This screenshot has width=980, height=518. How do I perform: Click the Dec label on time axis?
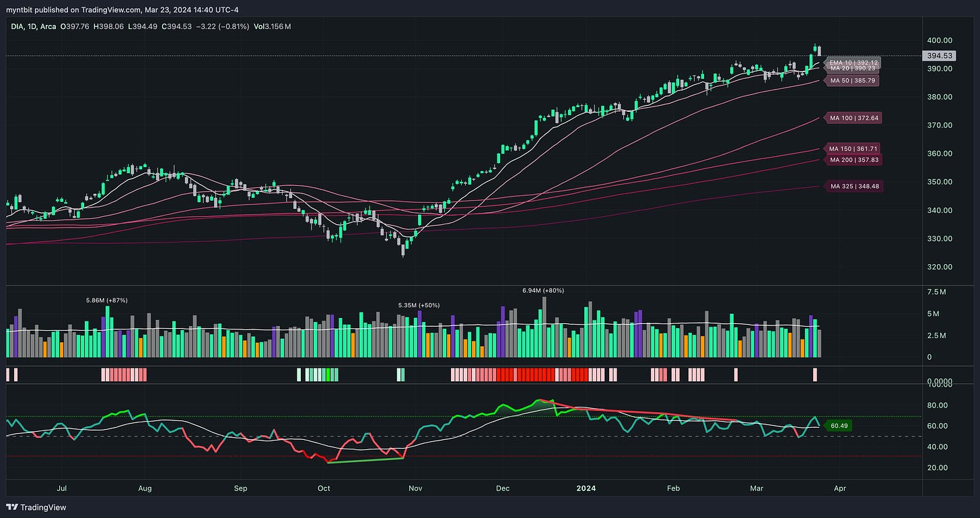502,487
